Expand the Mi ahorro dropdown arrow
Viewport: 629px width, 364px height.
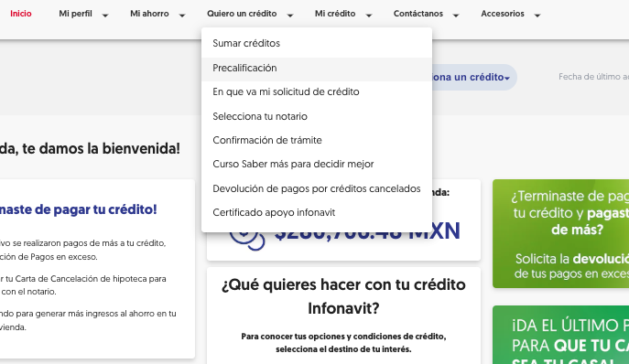pos(182,16)
